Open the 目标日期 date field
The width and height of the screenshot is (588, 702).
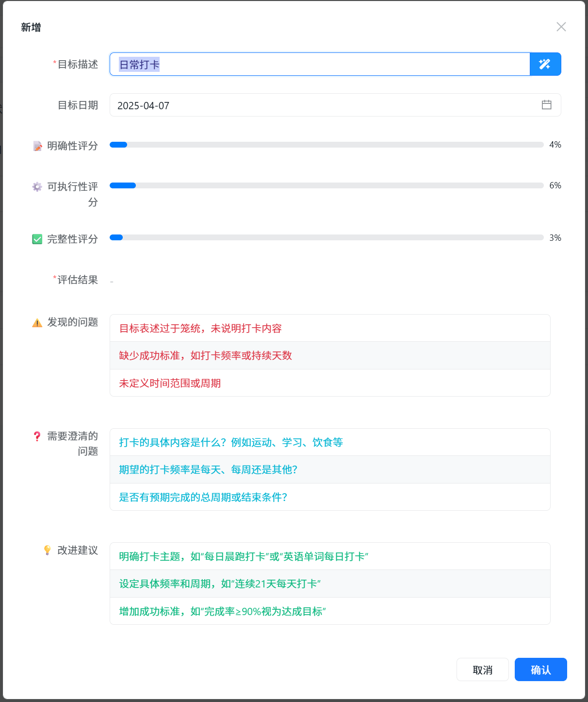[335, 105]
